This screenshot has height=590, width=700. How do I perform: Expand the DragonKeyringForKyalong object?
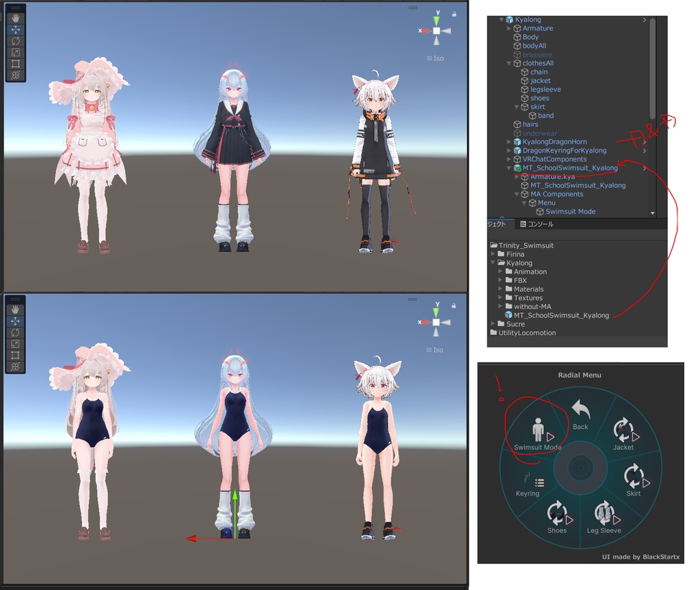click(509, 150)
